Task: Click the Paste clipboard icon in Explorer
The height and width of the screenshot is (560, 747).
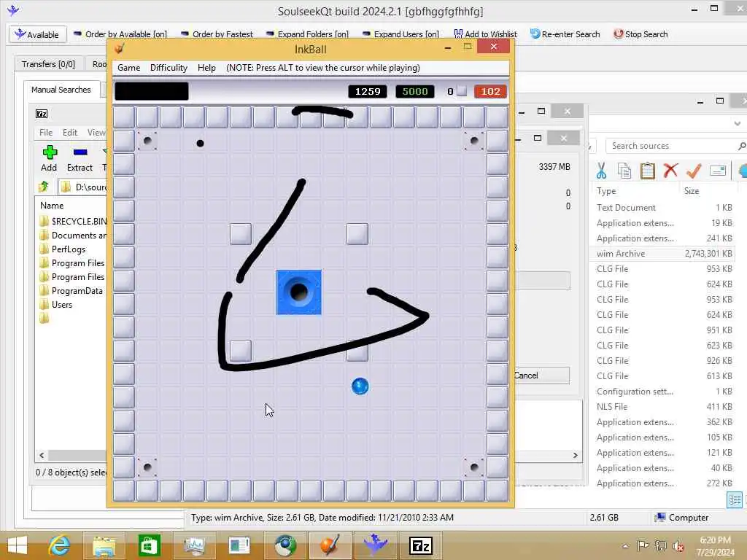Action: (x=648, y=171)
